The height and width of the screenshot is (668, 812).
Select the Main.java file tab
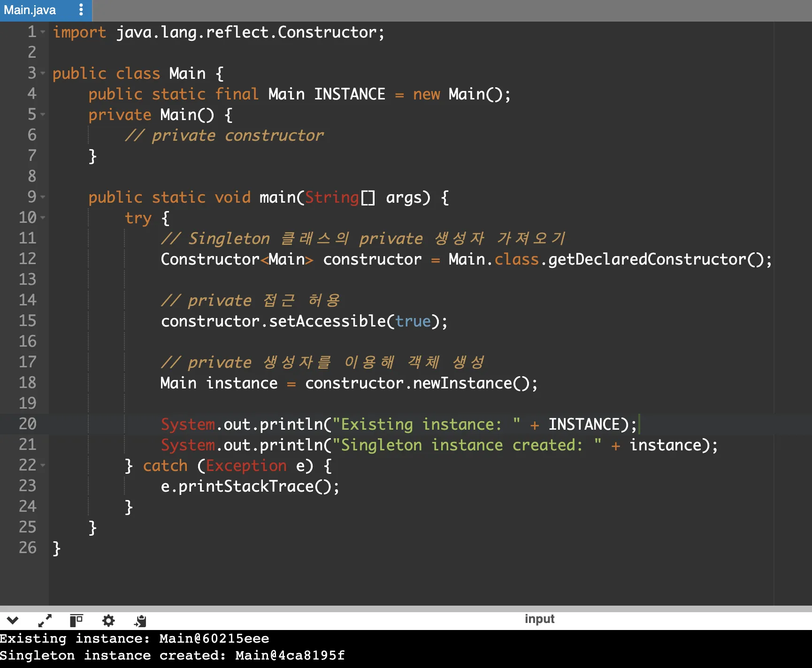pyautogui.click(x=30, y=9)
